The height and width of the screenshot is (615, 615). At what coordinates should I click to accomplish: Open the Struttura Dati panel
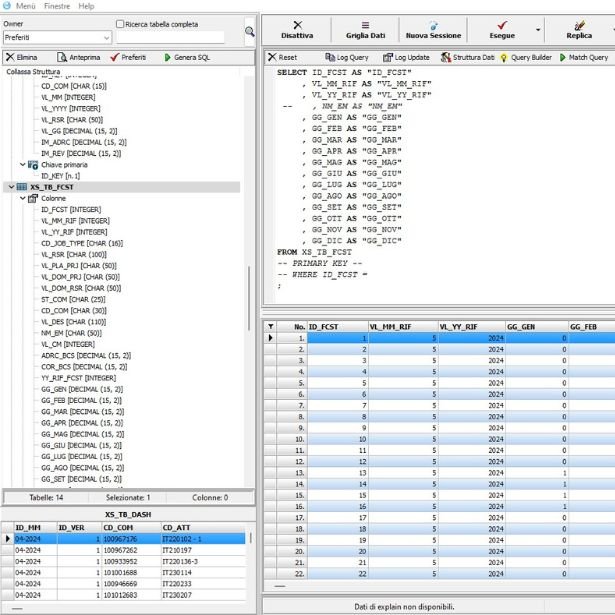coord(467,58)
